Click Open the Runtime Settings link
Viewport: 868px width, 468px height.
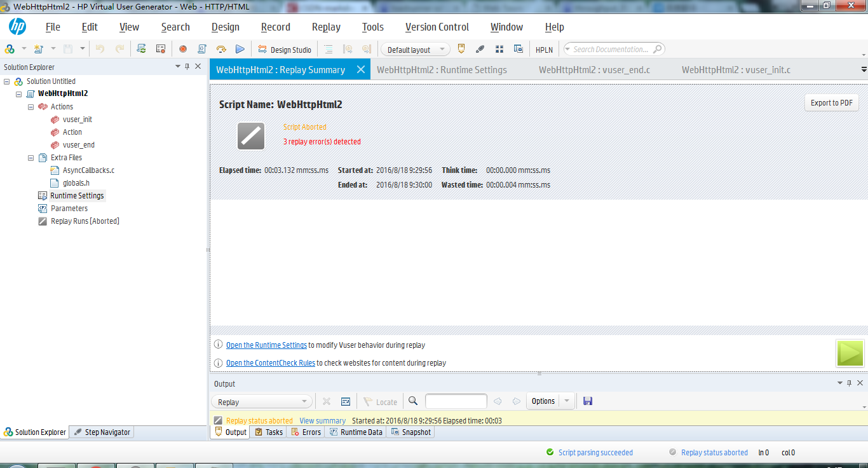coord(266,345)
